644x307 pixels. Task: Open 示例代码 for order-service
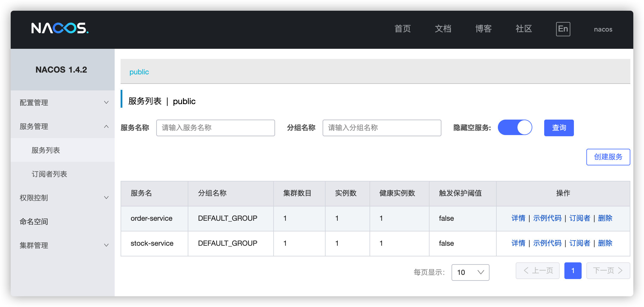pos(547,218)
